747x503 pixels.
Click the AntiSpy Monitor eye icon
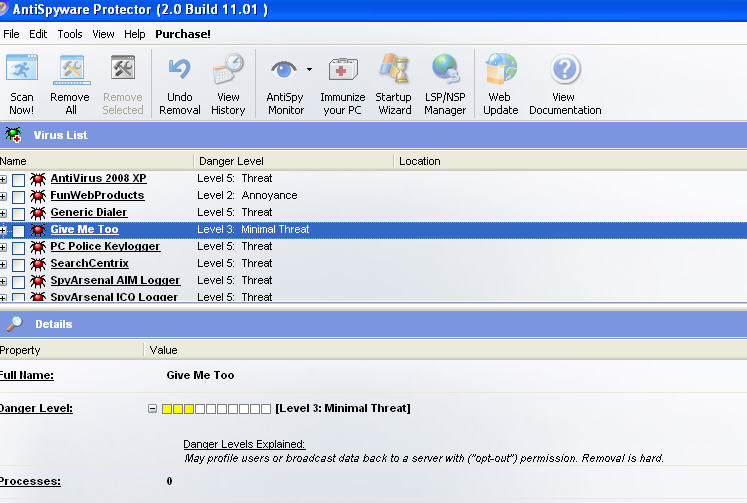[284, 70]
